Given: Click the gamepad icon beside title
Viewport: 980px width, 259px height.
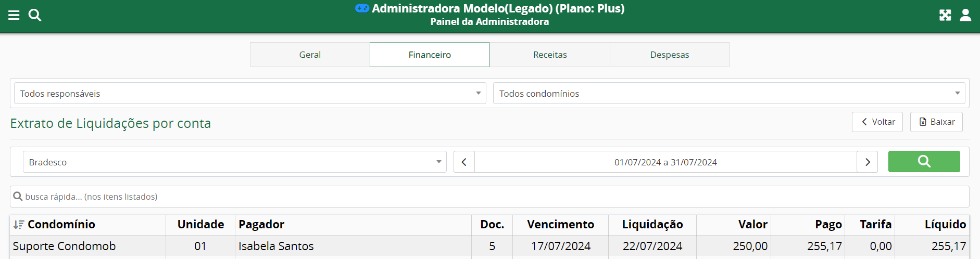Looking at the screenshot, I should point(362,8).
